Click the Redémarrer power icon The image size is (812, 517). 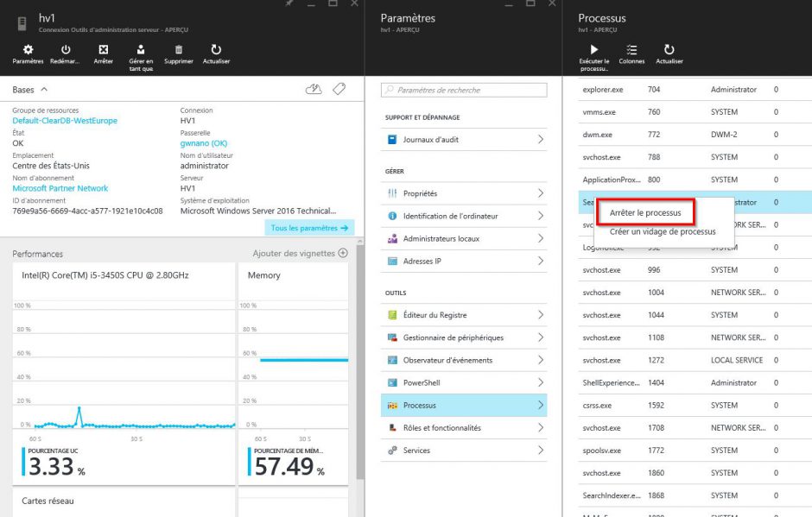coord(66,51)
